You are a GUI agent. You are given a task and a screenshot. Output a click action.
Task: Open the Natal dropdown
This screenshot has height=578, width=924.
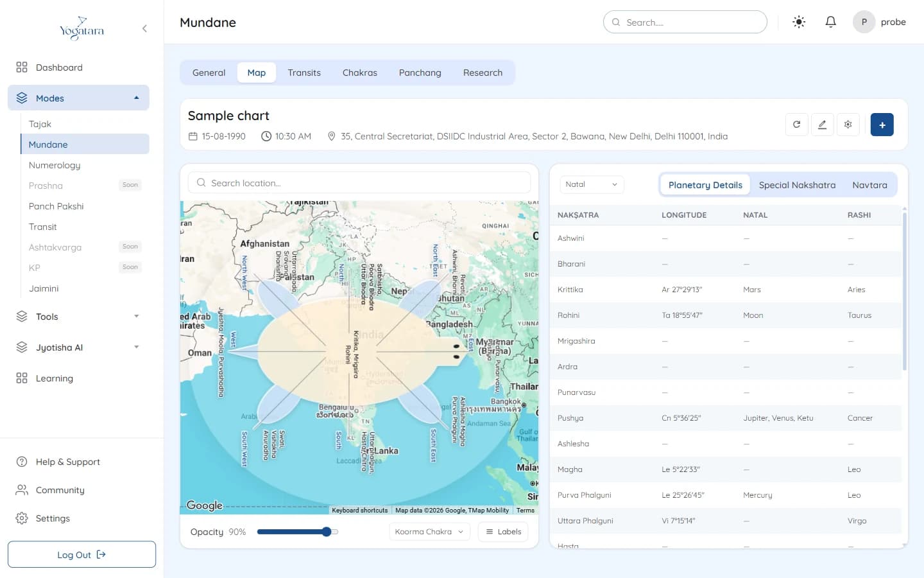click(592, 184)
